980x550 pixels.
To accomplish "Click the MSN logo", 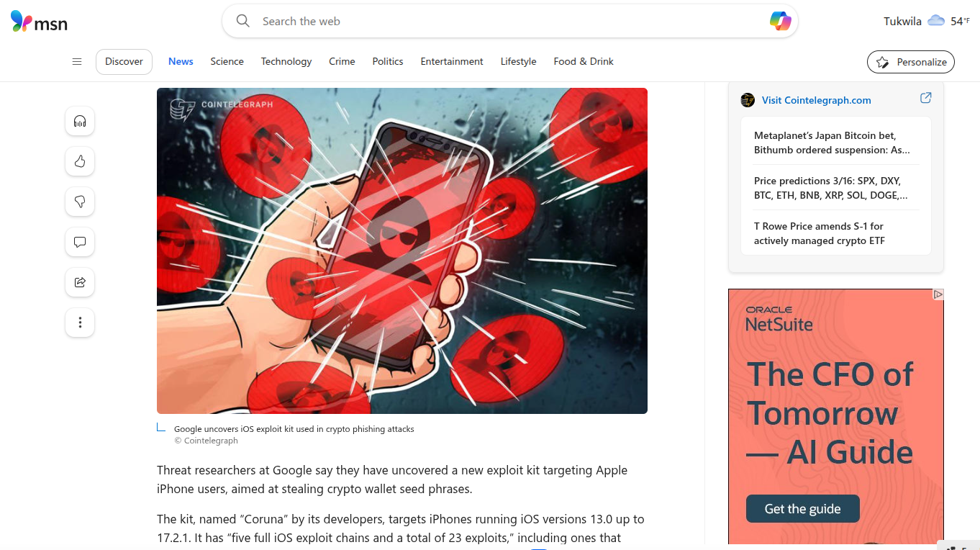I will click(x=40, y=22).
